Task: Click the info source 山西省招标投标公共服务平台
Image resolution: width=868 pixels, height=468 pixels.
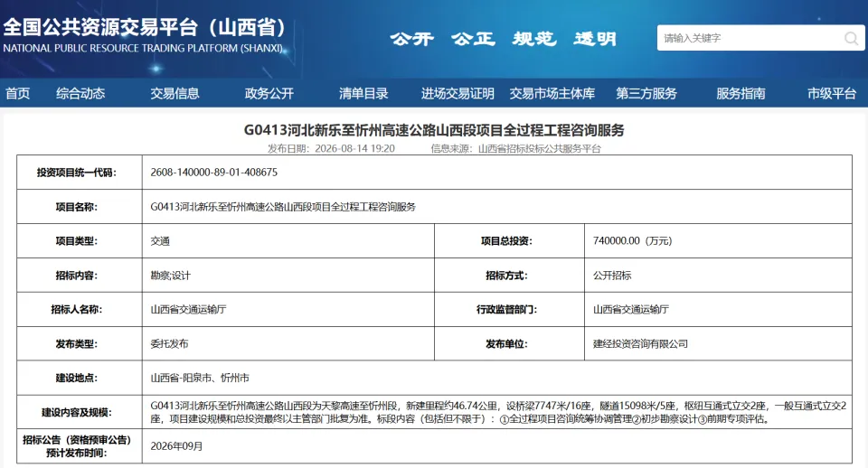Action: pos(539,148)
